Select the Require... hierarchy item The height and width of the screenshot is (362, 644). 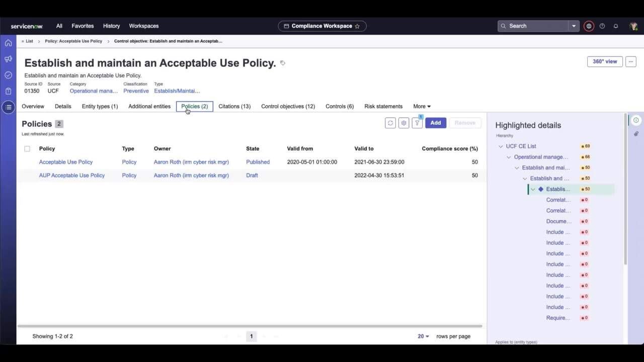point(558,318)
